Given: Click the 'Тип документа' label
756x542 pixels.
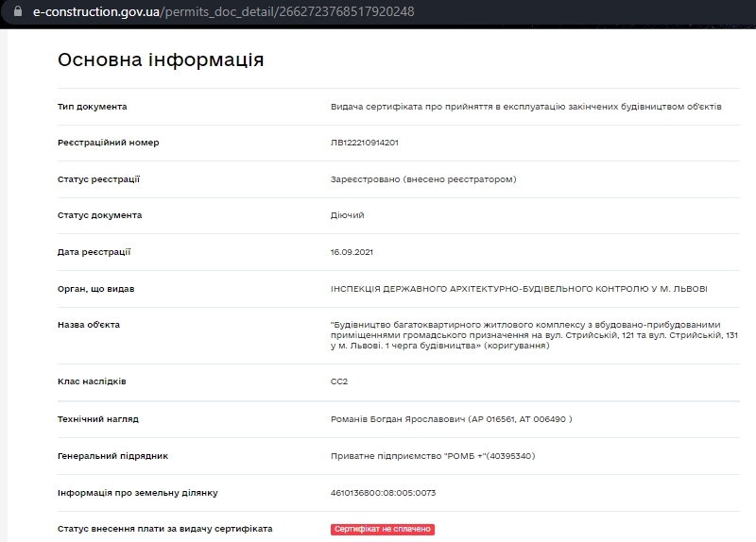Looking at the screenshot, I should point(92,107).
